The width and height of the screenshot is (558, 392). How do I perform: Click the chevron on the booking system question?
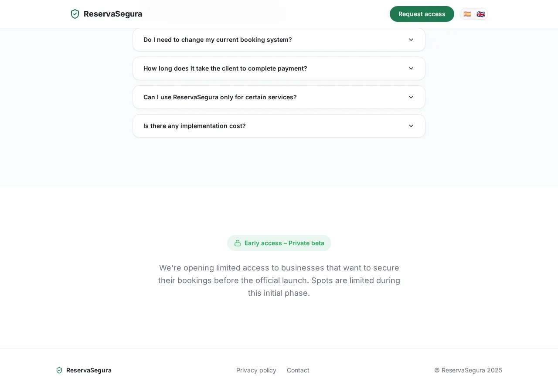tap(411, 40)
